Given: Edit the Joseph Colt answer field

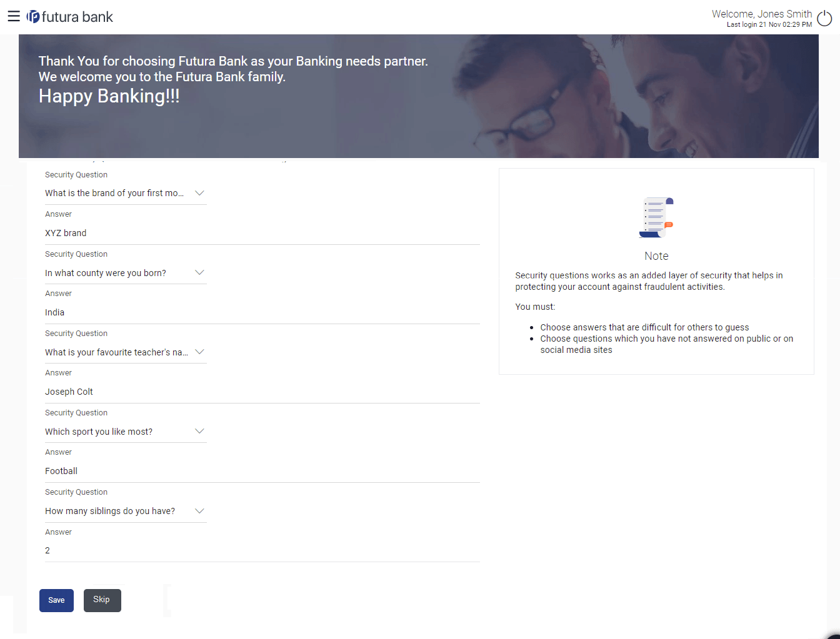Looking at the screenshot, I should tap(262, 392).
